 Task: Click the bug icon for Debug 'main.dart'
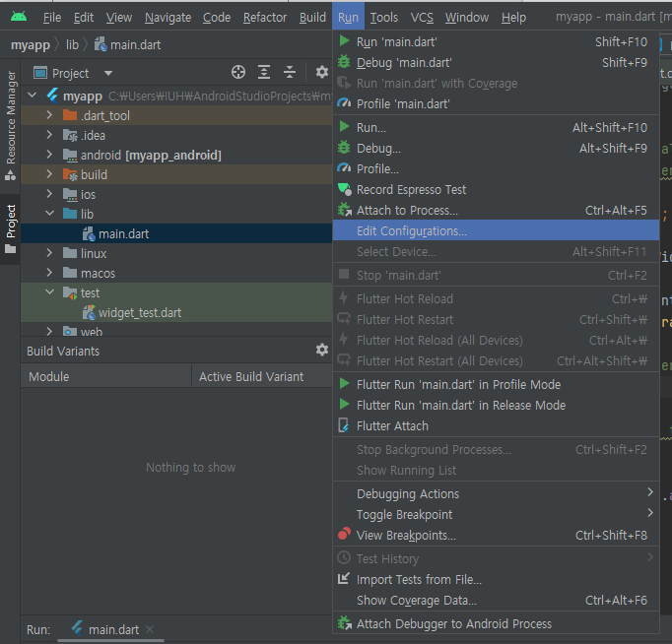(344, 62)
